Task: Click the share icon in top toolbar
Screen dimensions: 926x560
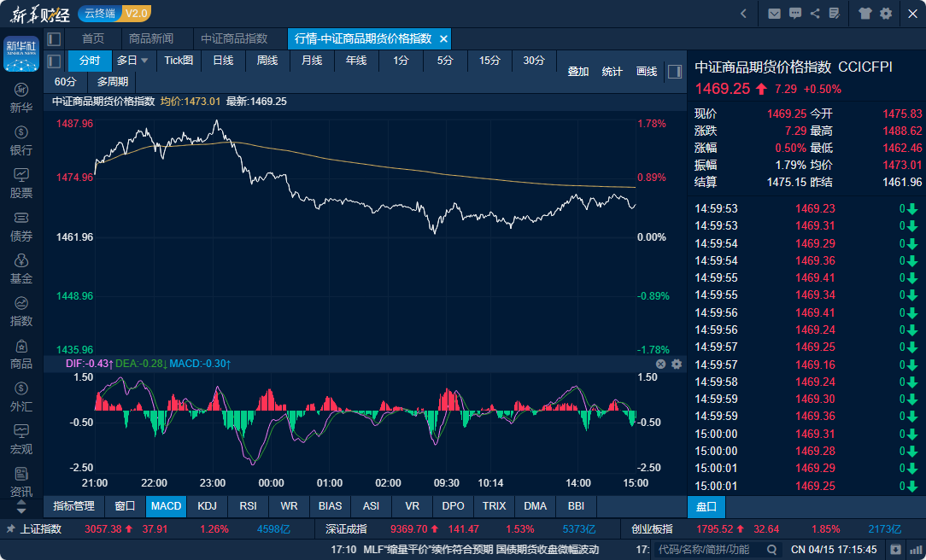Action: tap(815, 13)
